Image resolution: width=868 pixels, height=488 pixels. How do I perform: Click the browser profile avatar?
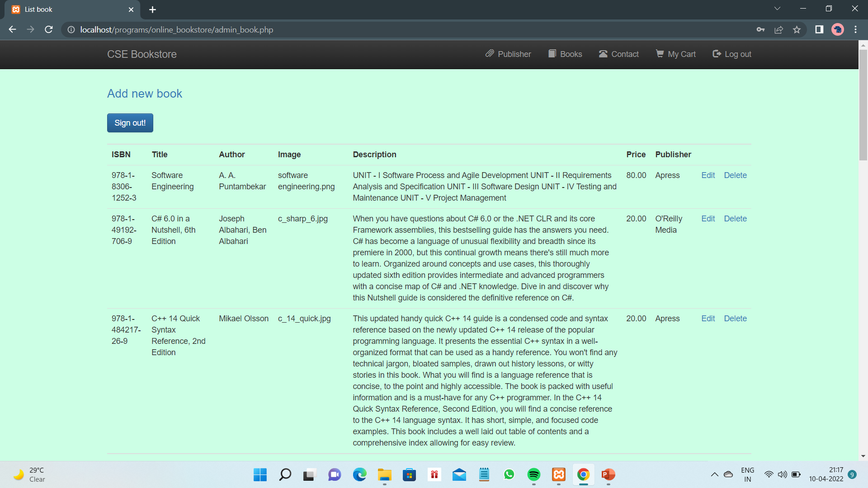click(838, 29)
